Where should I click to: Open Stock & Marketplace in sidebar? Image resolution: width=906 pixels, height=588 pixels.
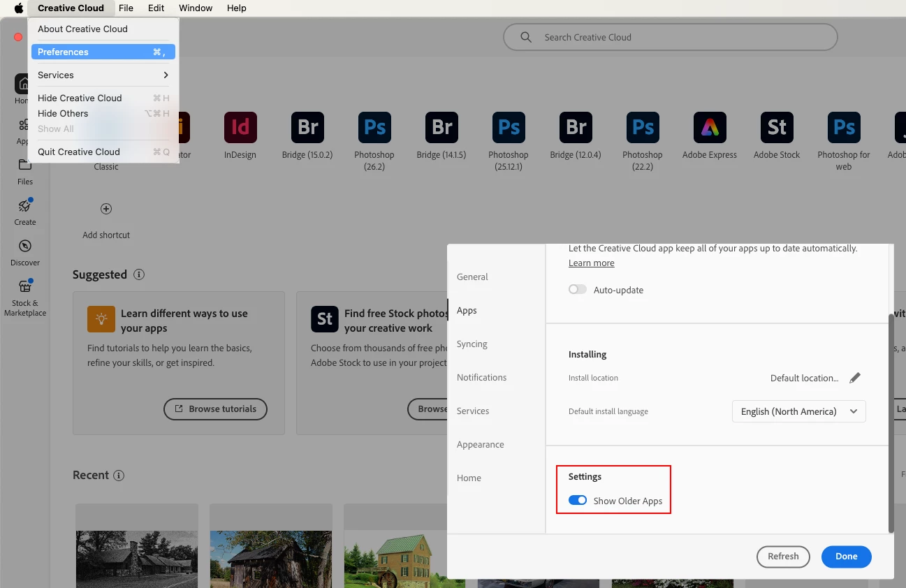[x=25, y=298]
